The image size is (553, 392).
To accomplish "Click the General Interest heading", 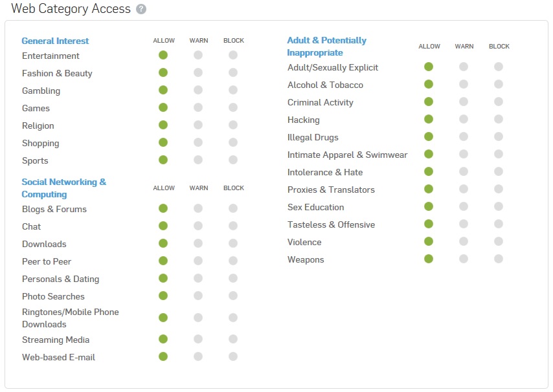I will pos(56,41).
